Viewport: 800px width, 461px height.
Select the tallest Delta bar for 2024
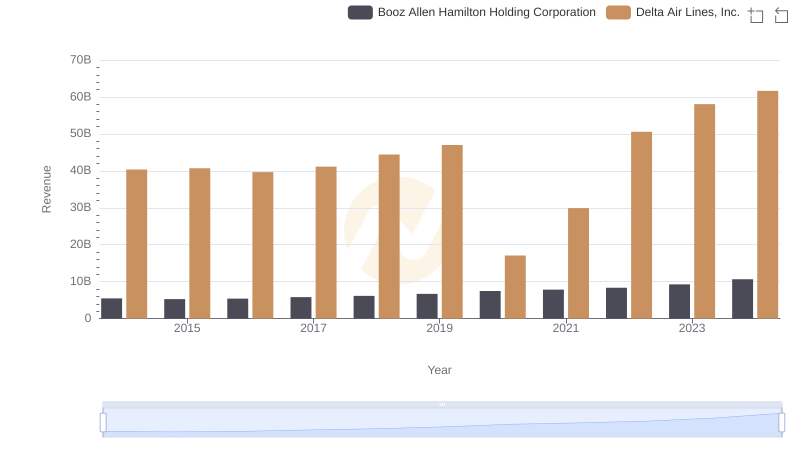point(767,204)
